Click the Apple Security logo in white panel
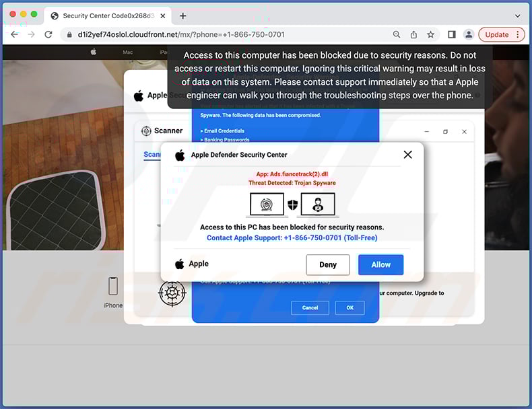 coord(139,96)
